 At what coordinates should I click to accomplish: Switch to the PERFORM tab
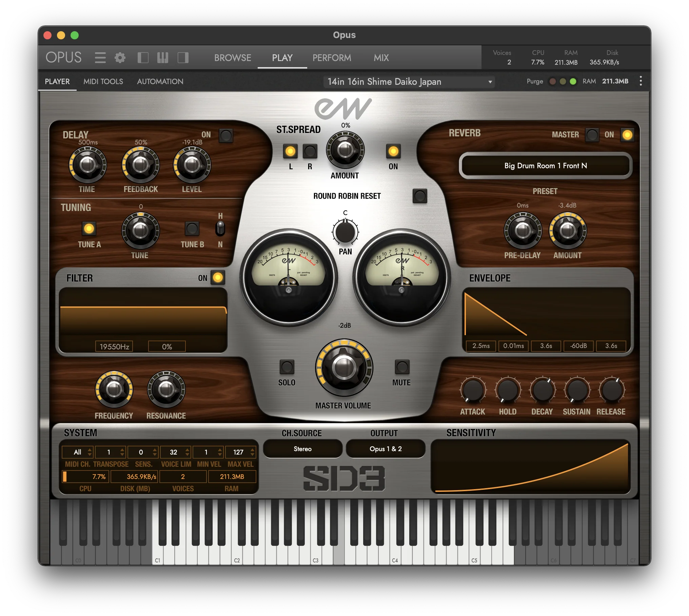point(332,58)
